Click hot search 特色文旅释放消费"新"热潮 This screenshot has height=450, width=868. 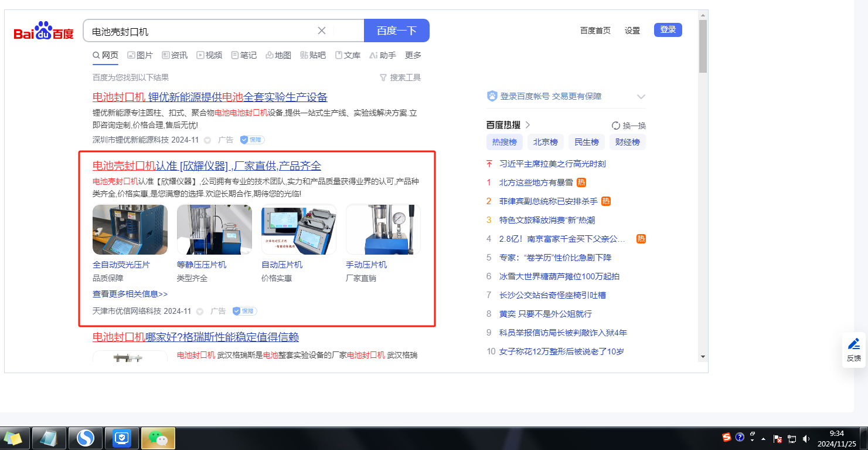tap(547, 220)
